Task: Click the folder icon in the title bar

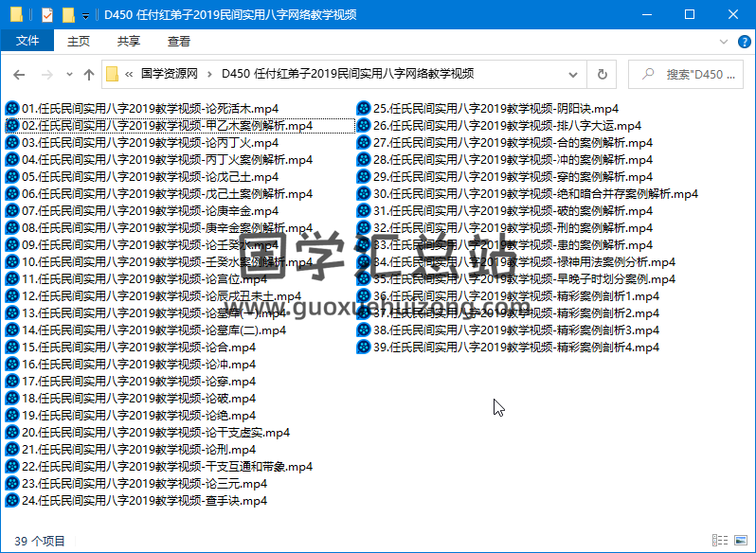Action: click(16, 14)
